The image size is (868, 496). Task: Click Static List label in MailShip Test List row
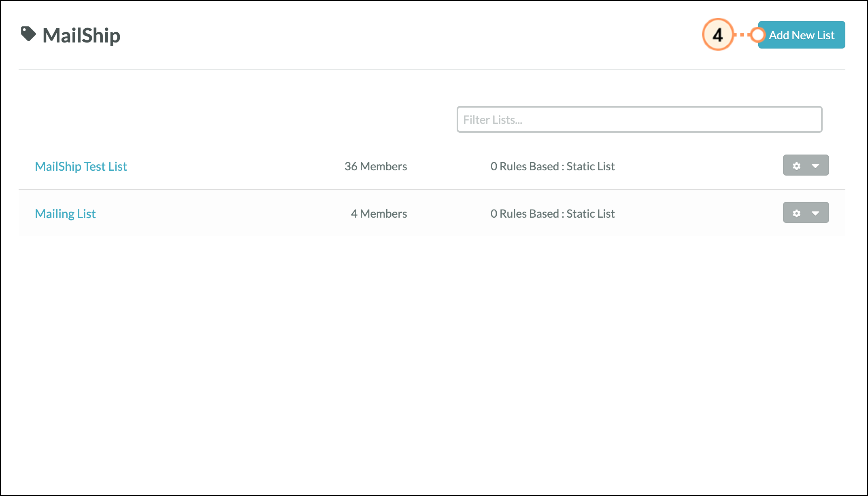coord(590,166)
